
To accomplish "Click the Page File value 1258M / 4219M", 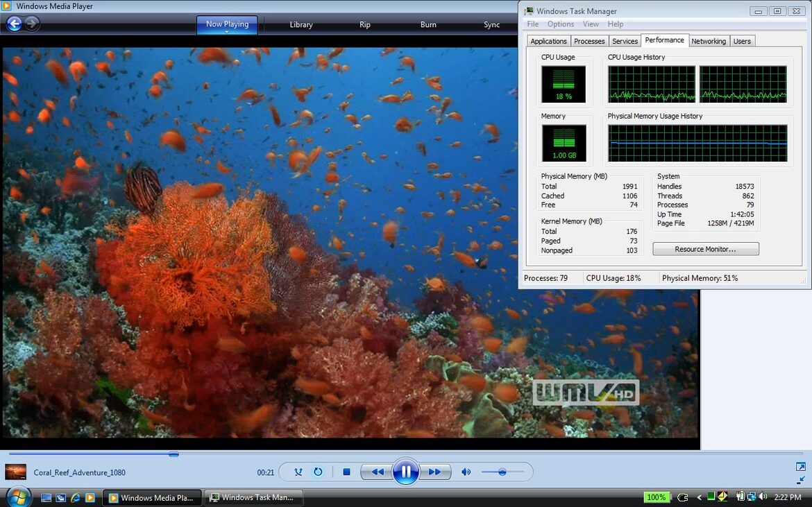I will (x=731, y=223).
